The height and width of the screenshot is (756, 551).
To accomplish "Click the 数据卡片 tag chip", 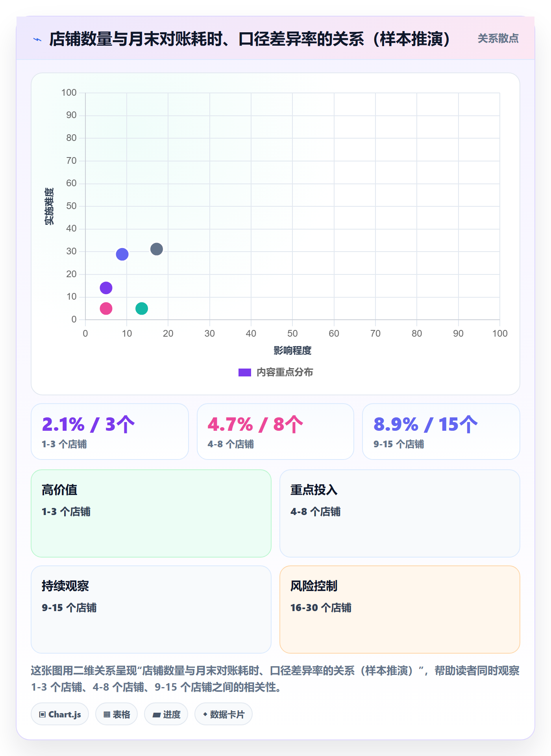I will pos(224,714).
